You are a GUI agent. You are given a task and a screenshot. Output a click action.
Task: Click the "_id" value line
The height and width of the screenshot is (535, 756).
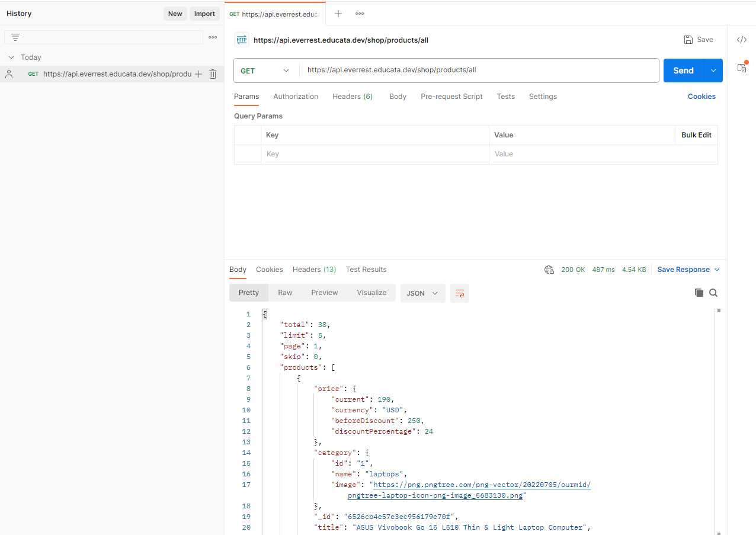click(x=386, y=517)
